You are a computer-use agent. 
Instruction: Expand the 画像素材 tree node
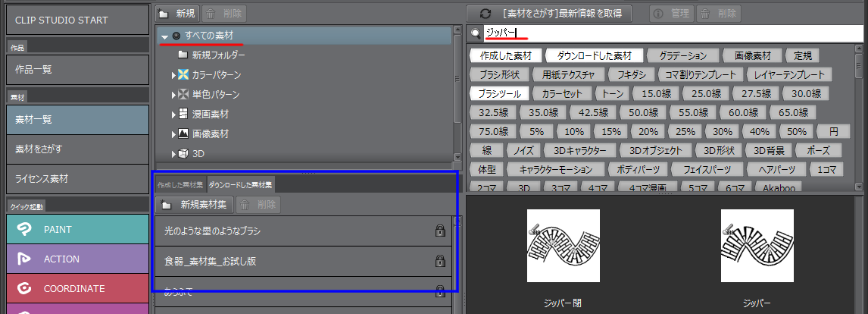[173, 135]
